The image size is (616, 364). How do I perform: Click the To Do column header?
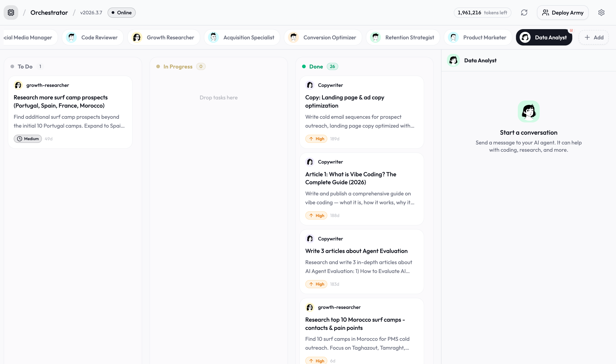click(x=25, y=66)
